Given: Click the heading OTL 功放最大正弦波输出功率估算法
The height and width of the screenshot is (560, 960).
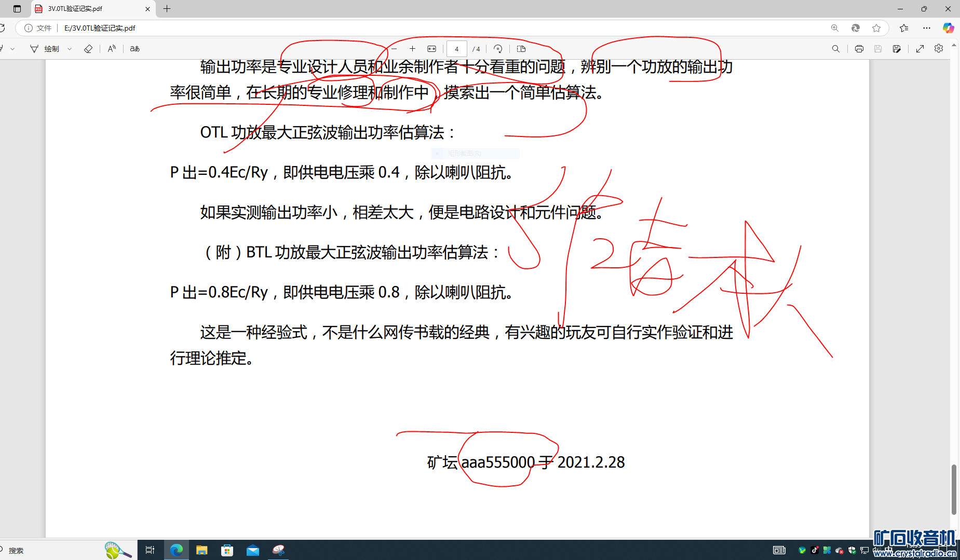Looking at the screenshot, I should pyautogui.click(x=328, y=132).
